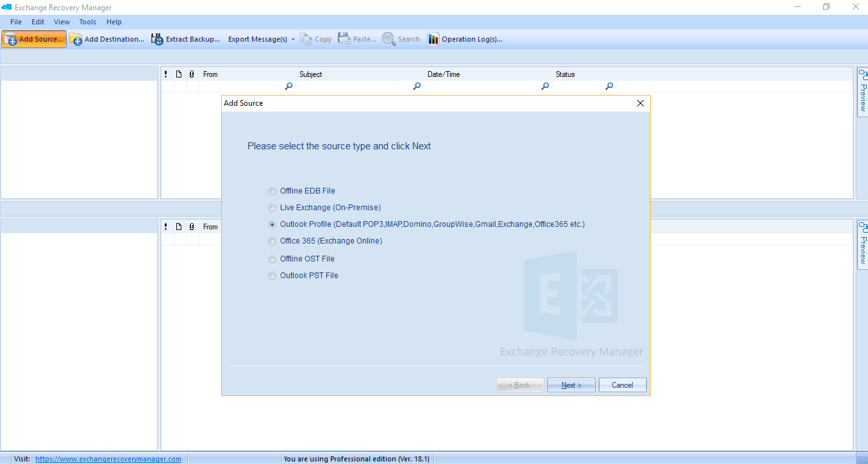The width and height of the screenshot is (868, 464).
Task: Click the Exchange Recovery Manager title bar icon
Action: point(6,7)
